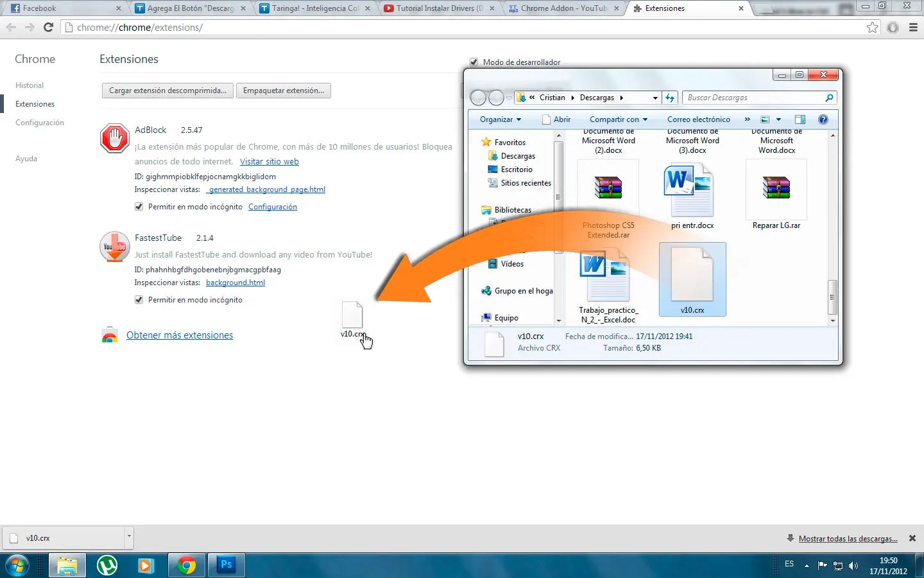The height and width of the screenshot is (578, 924).
Task: Select the Photoshop CS5 Extended.rar archive icon
Action: pyautogui.click(x=608, y=188)
